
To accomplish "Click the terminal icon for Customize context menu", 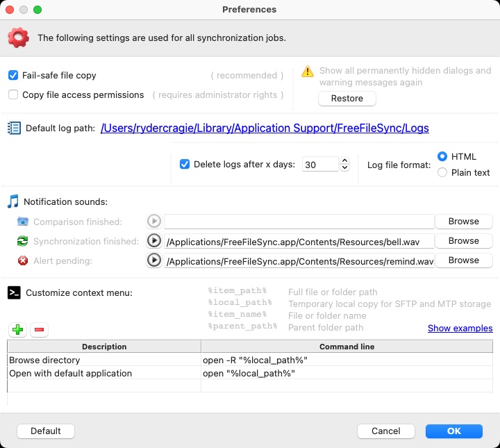I will 14,292.
